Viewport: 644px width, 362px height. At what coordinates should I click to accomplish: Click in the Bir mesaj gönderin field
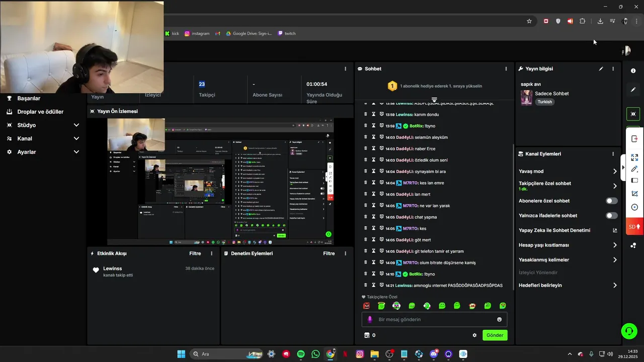click(434, 319)
